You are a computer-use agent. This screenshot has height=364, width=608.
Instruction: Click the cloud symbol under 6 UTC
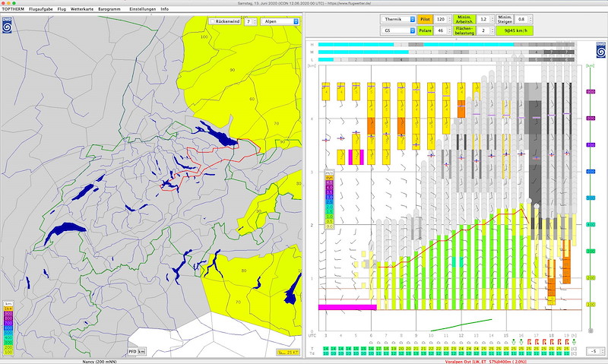coord(371,342)
